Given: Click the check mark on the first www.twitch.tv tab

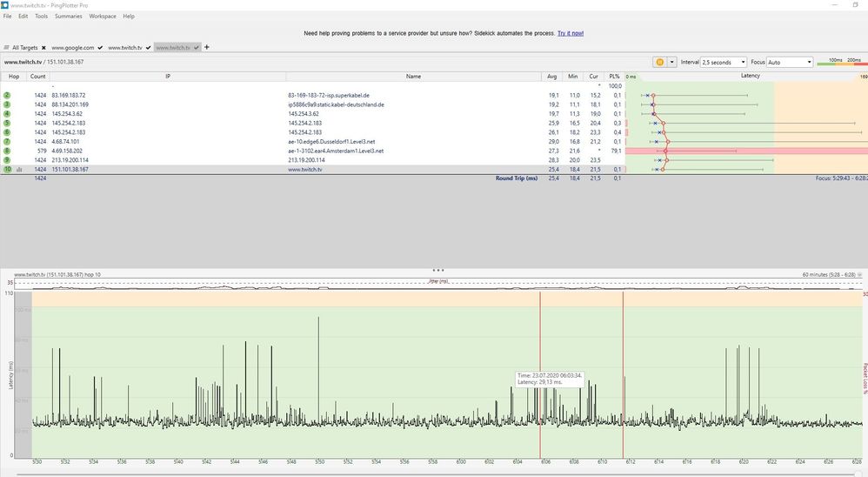Looking at the screenshot, I should 149,47.
